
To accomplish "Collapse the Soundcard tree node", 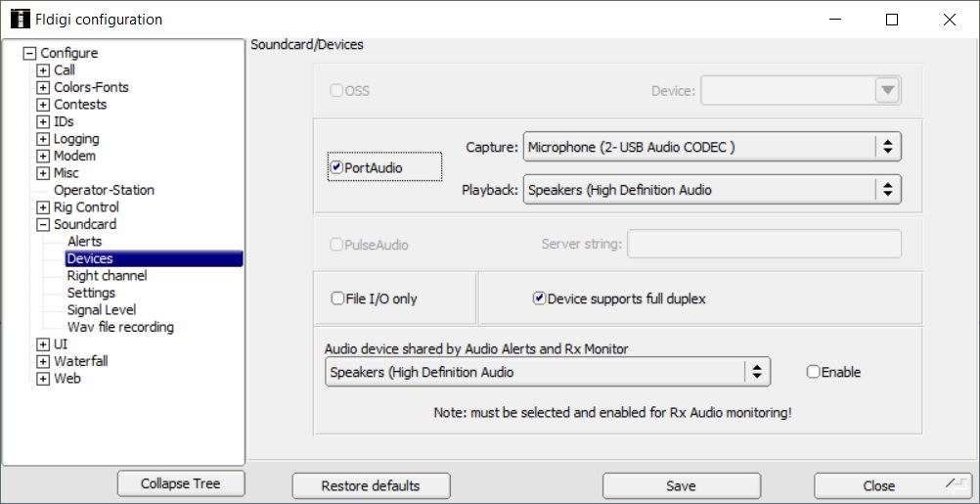I will pyautogui.click(x=43, y=224).
